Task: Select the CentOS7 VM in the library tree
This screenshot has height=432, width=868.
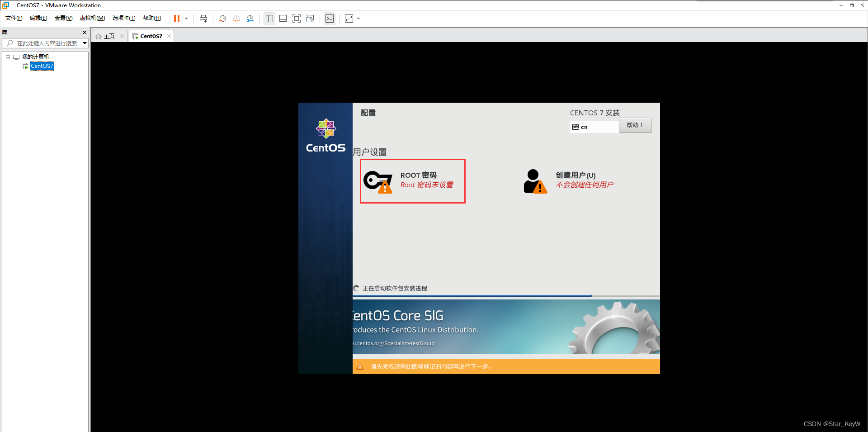Action: coord(42,66)
